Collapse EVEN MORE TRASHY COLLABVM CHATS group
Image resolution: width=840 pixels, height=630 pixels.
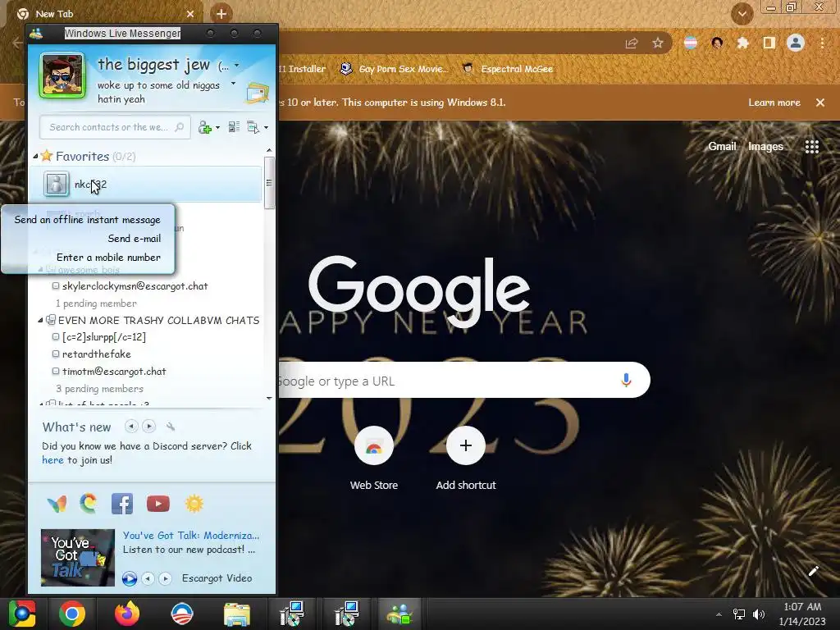pos(40,321)
